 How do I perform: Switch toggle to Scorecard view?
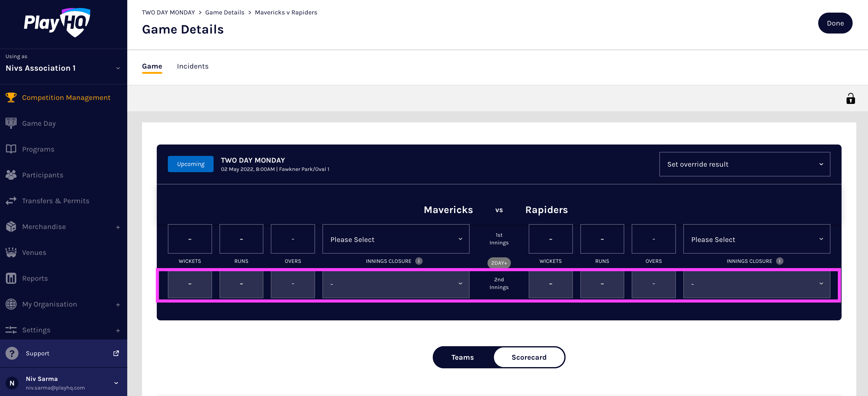coord(529,357)
